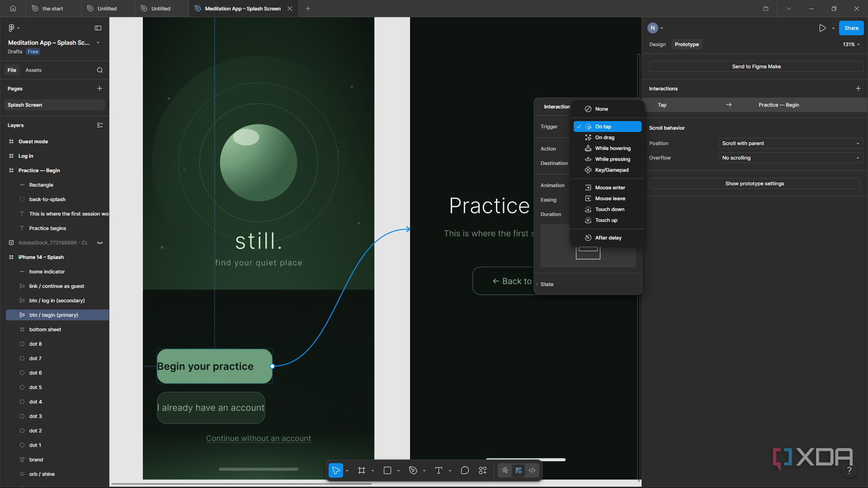Open the home tab icon
The width and height of the screenshot is (868, 488).
pos(13,9)
